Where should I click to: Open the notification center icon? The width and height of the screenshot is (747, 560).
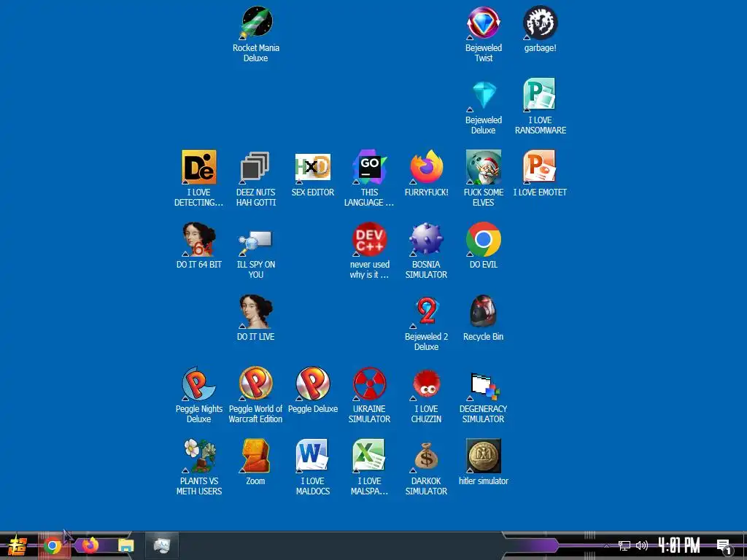pos(724,547)
